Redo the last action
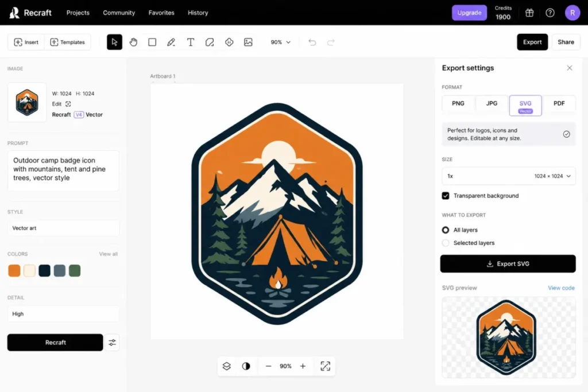Image resolution: width=588 pixels, height=392 pixels. coord(331,42)
